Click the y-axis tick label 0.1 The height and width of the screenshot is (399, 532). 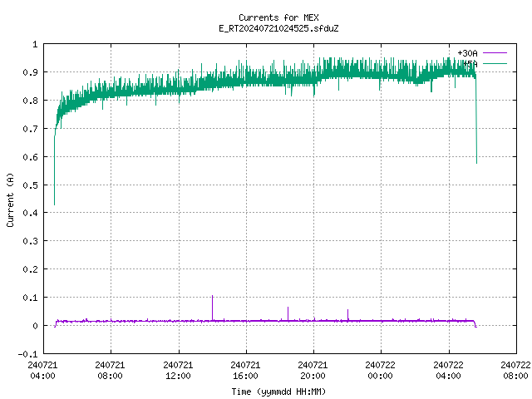tap(30, 298)
